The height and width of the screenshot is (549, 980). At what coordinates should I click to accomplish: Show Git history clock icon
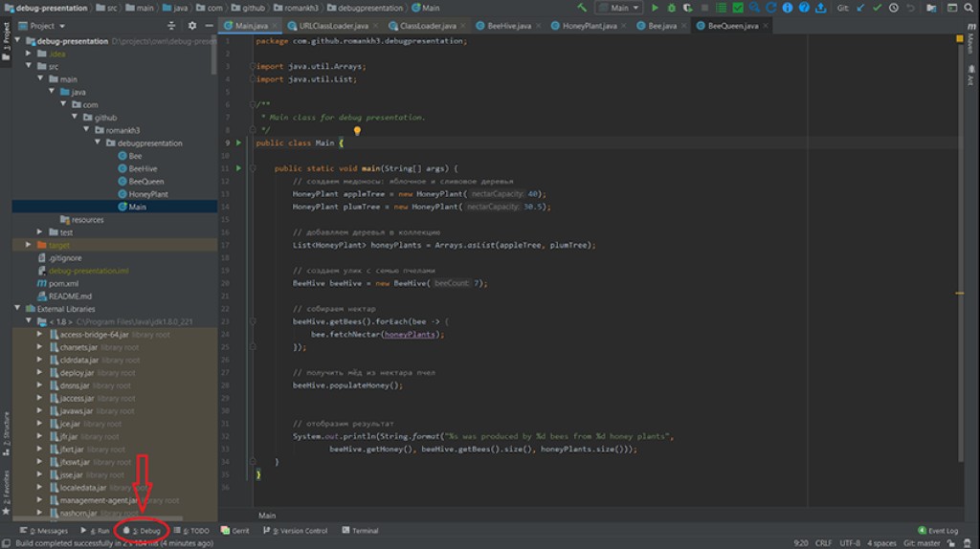tap(894, 8)
